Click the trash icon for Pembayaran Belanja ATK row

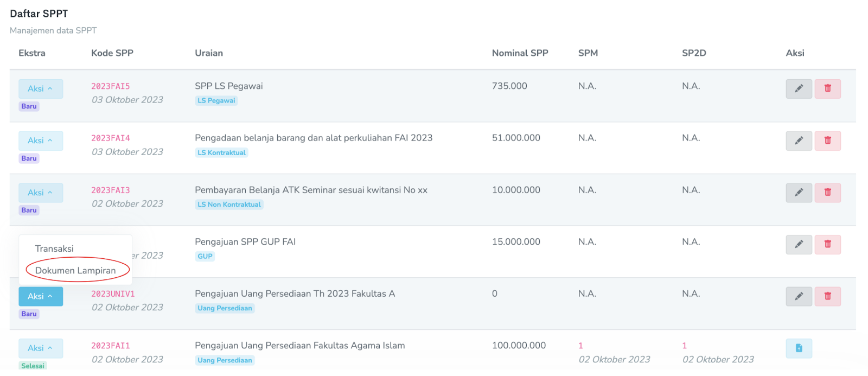point(827,193)
